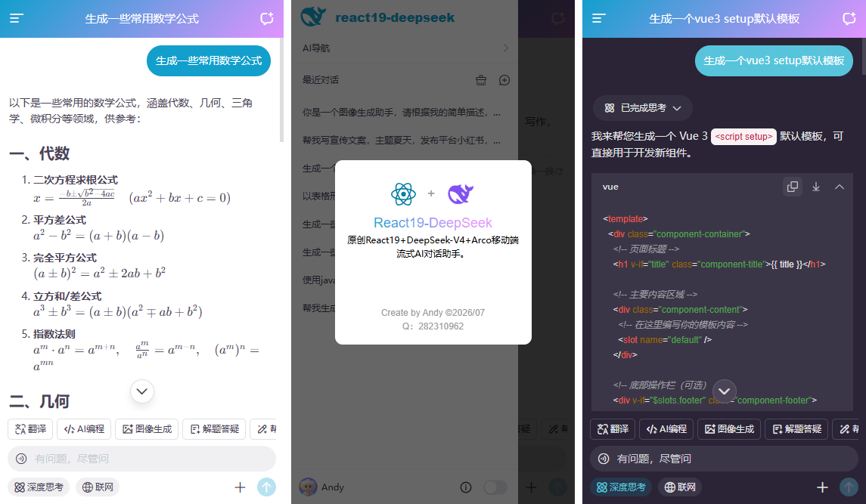This screenshot has width=866, height=504.
Task: Click the DeepSeek whale logo in dialog
Action: [x=460, y=193]
